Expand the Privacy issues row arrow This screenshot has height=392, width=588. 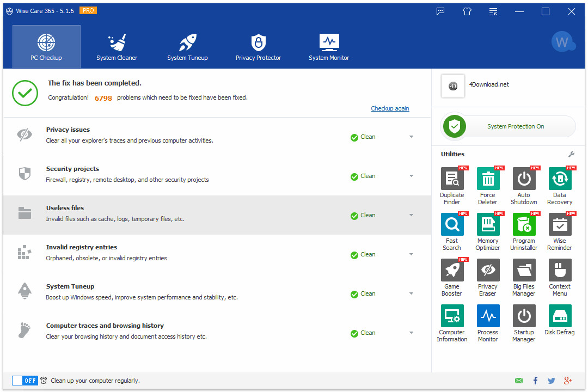click(412, 137)
